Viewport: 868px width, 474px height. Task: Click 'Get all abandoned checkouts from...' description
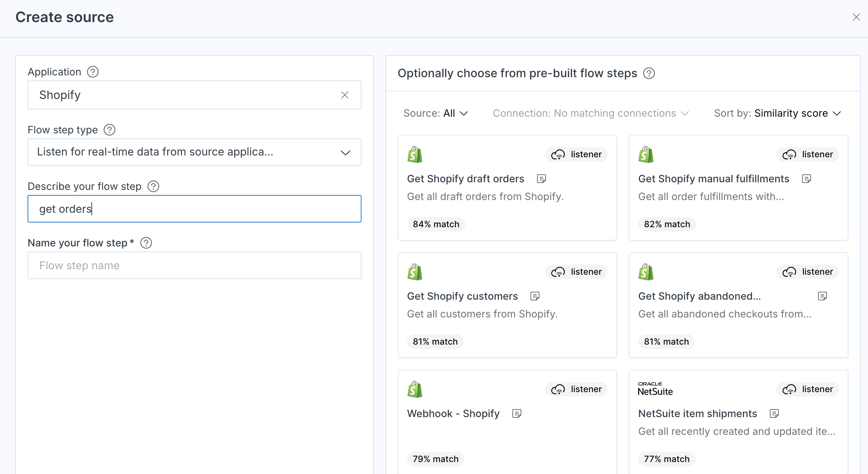(x=725, y=314)
